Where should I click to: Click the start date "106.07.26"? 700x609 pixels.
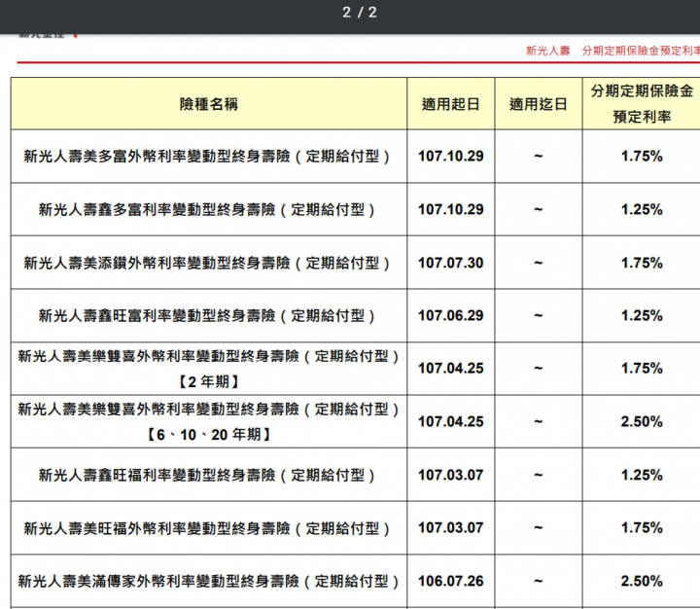450,581
